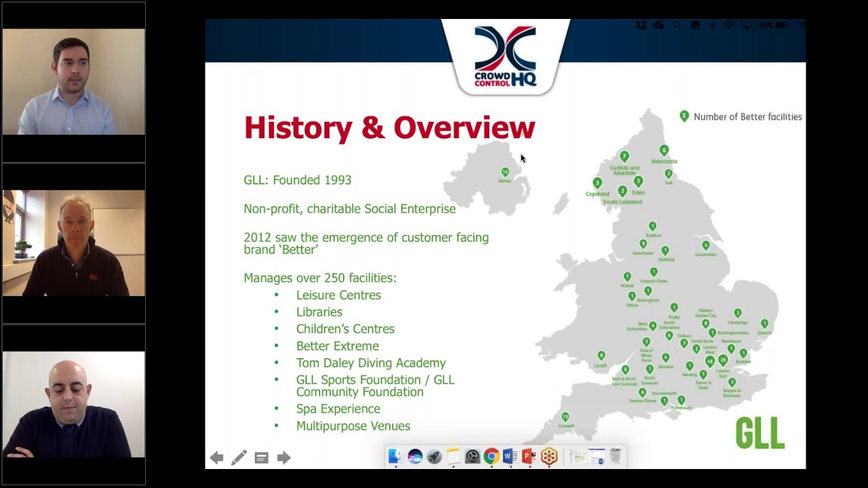Click 'Non-profit, charitable Social Enterprise' text
Viewport: 868px width, 488px height.
(349, 209)
